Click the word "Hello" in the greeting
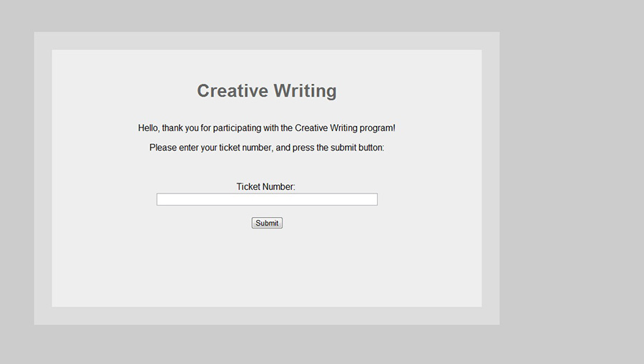This screenshot has height=364, width=644. tap(148, 128)
